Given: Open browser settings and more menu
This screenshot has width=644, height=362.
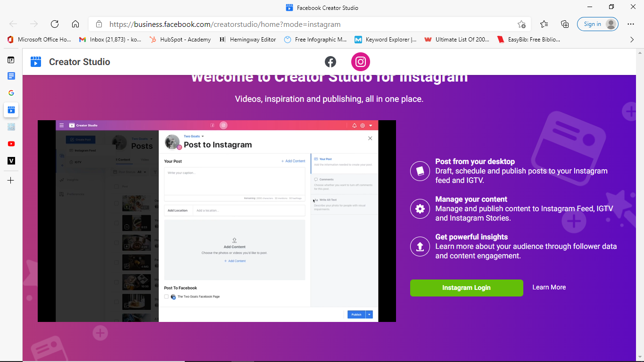Looking at the screenshot, I should pos(631,24).
